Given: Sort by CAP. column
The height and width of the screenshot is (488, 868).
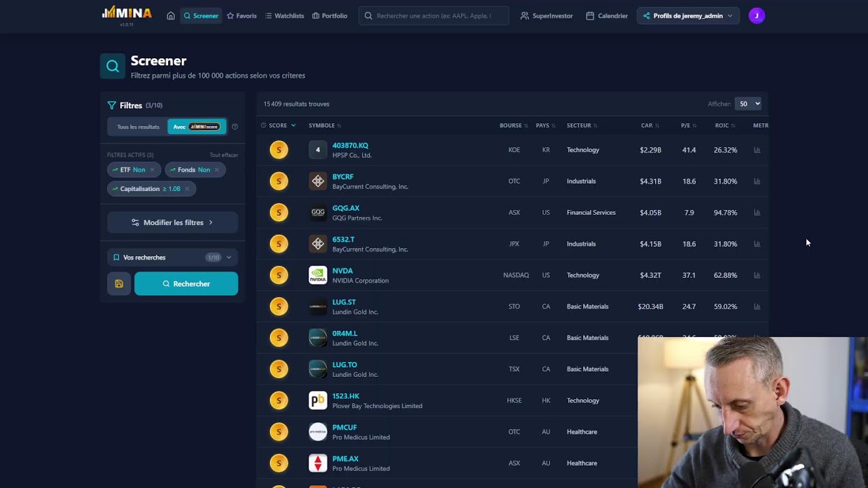Looking at the screenshot, I should pos(650,125).
